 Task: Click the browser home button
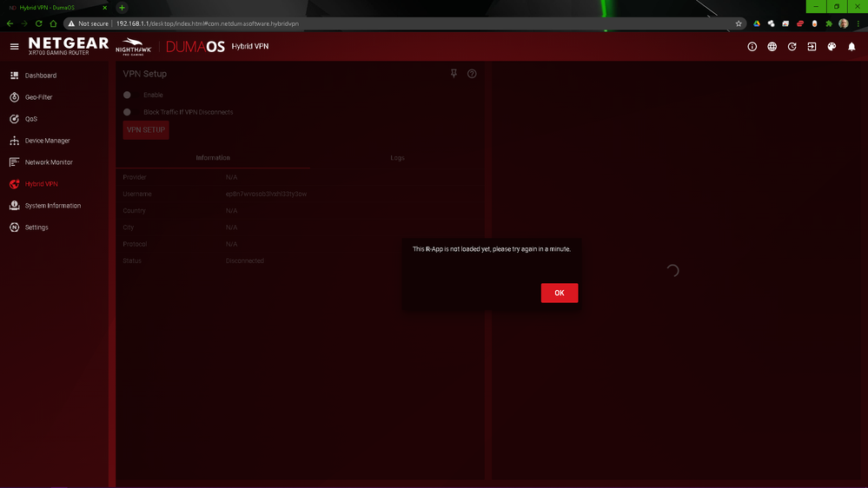pyautogui.click(x=53, y=23)
